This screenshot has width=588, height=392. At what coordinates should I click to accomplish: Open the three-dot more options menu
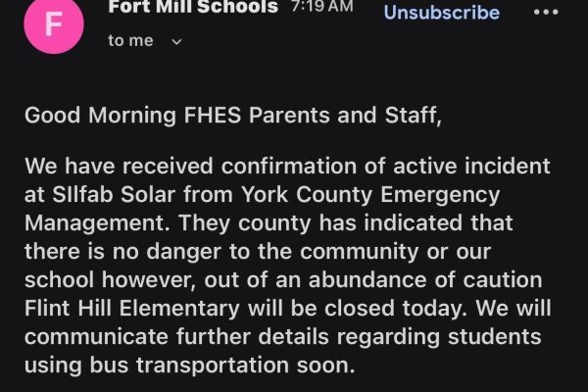coord(545,13)
